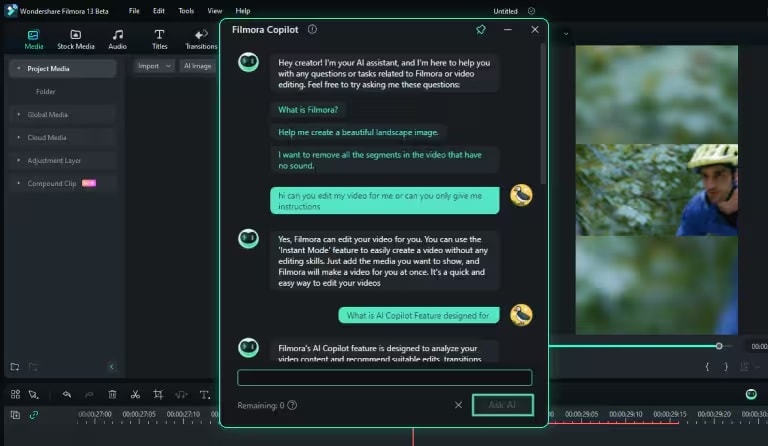Click the AI Image button
Screen dimensions: 768x446
tap(197, 66)
